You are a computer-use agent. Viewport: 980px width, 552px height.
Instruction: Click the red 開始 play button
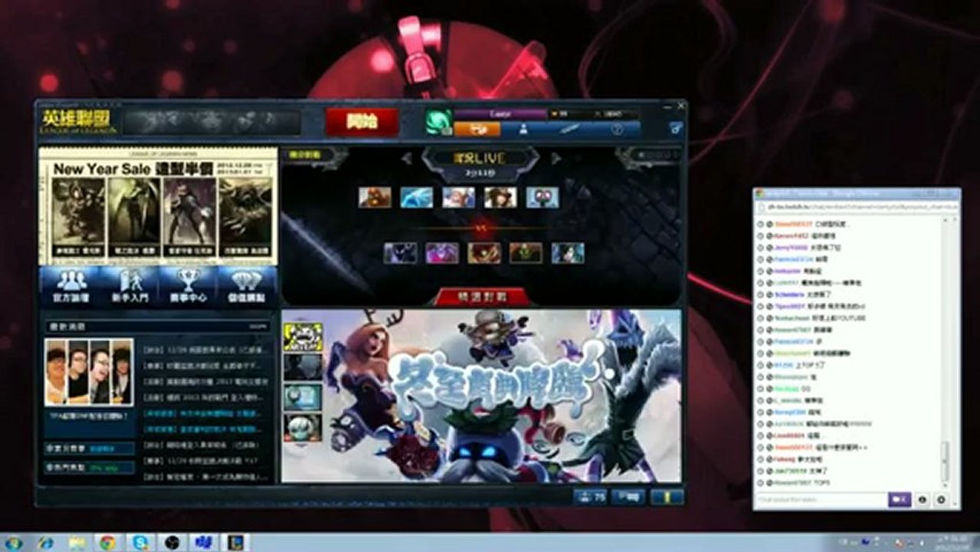pyautogui.click(x=362, y=121)
